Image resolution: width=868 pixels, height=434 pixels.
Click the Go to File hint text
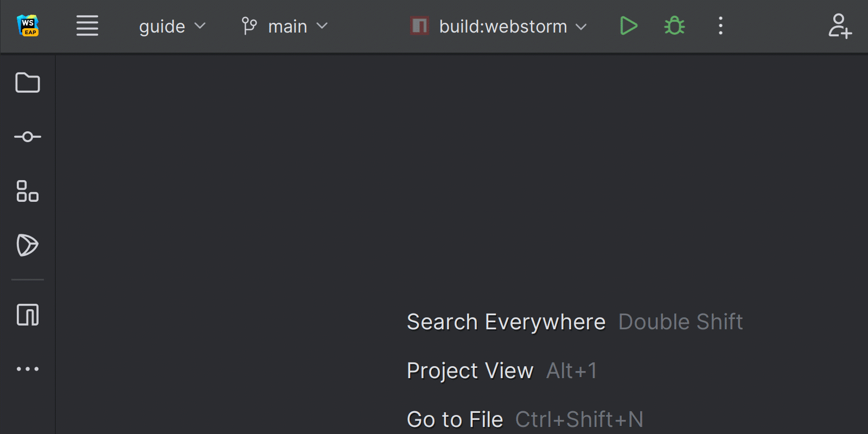coord(455,419)
